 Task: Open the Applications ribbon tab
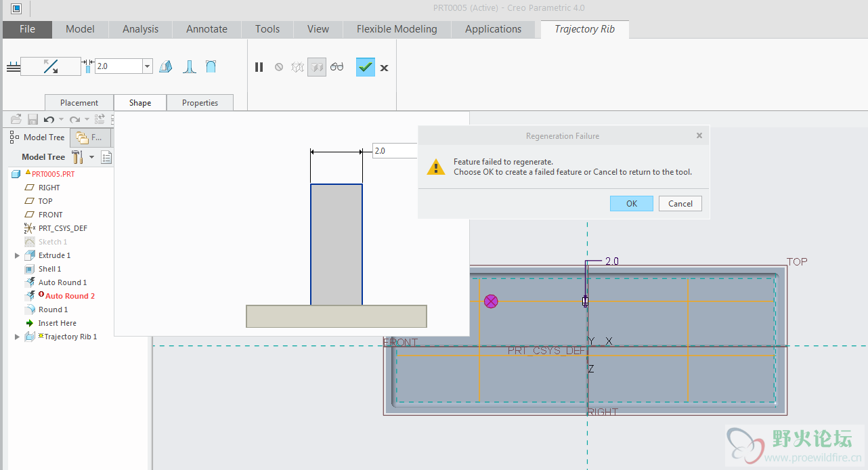coord(493,29)
